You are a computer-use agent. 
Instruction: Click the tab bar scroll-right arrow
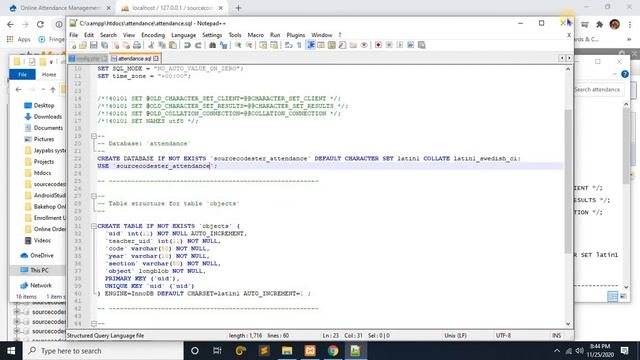point(569,58)
